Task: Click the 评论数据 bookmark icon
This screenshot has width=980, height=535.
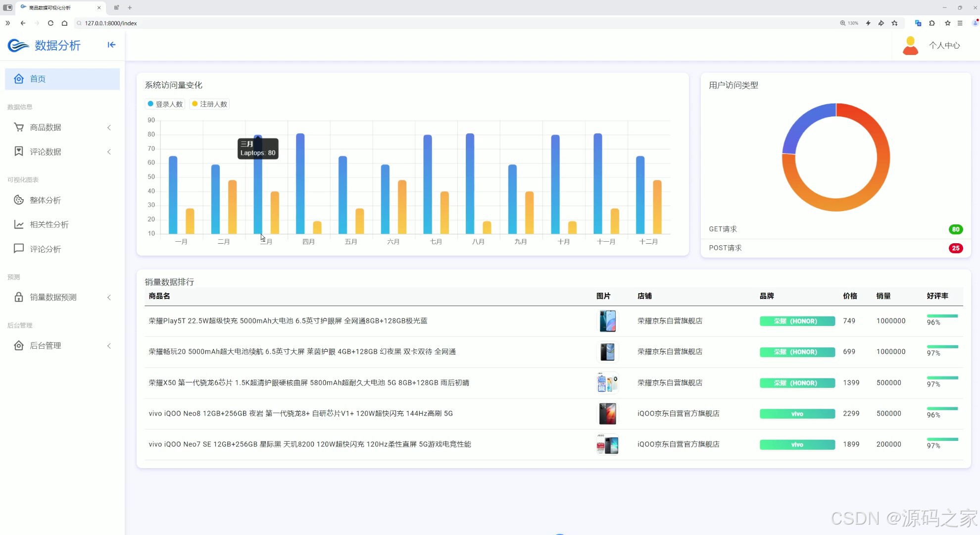Action: (19, 152)
